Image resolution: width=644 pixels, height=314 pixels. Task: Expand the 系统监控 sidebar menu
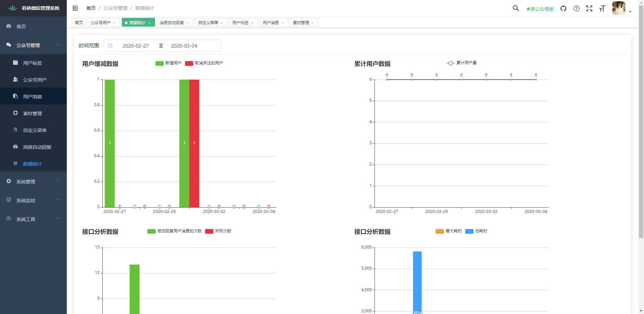[33, 200]
